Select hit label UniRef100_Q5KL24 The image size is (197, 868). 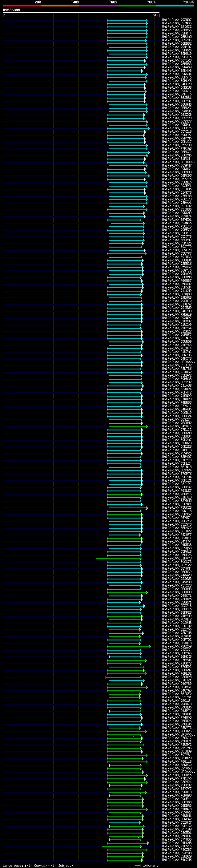coord(176,463)
